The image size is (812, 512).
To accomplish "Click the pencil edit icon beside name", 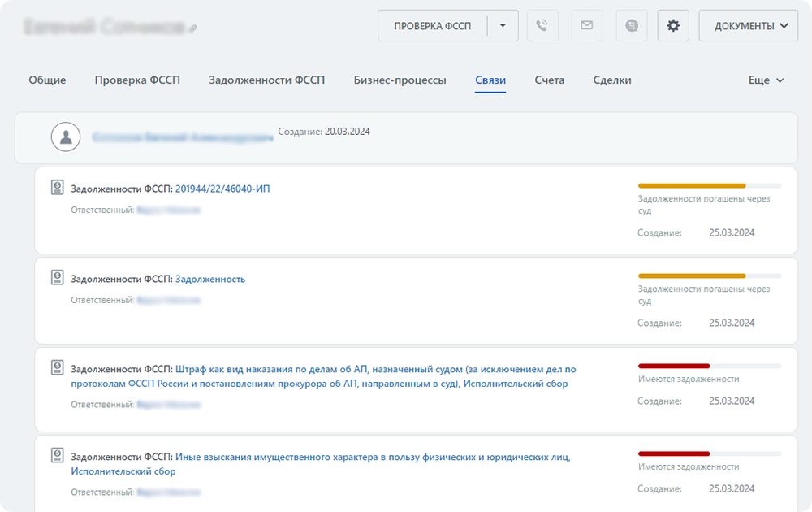I will click(x=192, y=29).
